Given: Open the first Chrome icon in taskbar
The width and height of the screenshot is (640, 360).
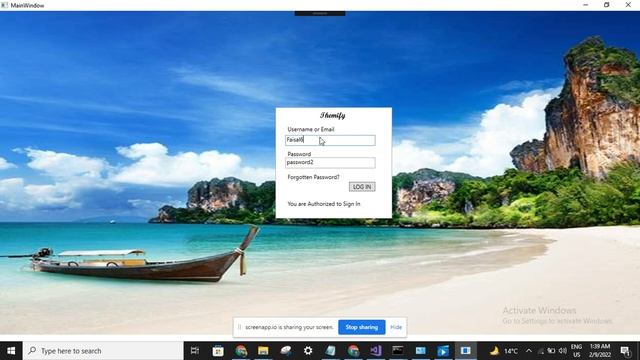Looking at the screenshot, I should (241, 351).
